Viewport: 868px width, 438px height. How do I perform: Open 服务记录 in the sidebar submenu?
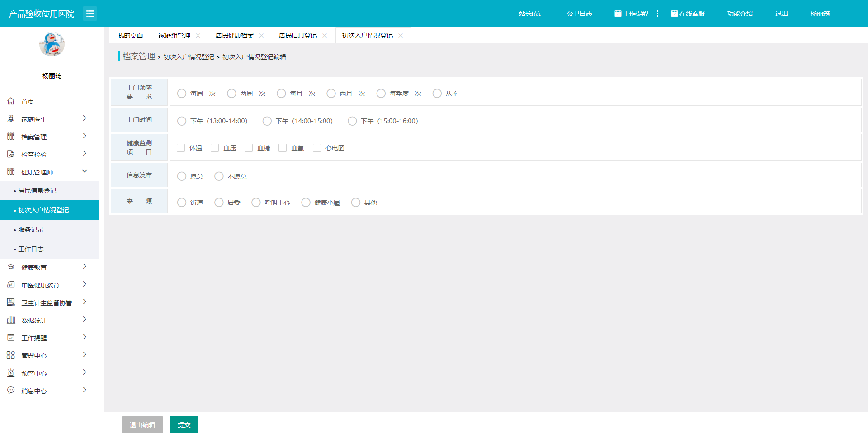click(x=31, y=230)
